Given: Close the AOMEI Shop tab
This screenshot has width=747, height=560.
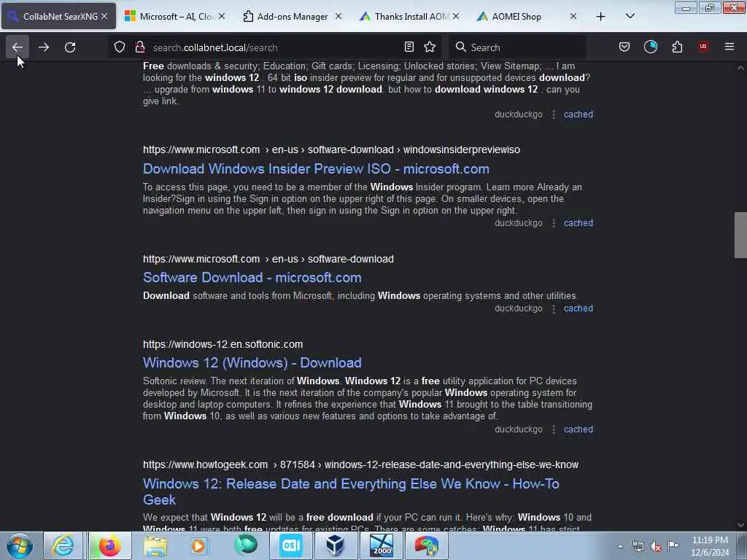Looking at the screenshot, I should [573, 16].
